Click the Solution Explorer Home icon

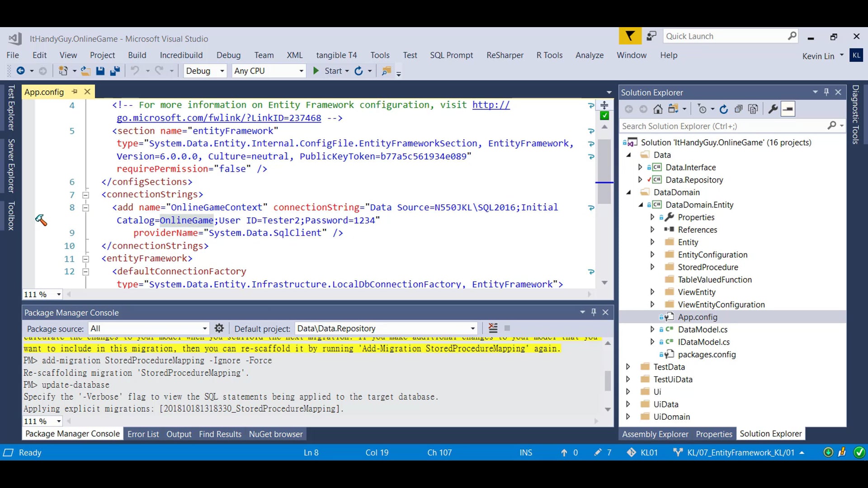(658, 109)
